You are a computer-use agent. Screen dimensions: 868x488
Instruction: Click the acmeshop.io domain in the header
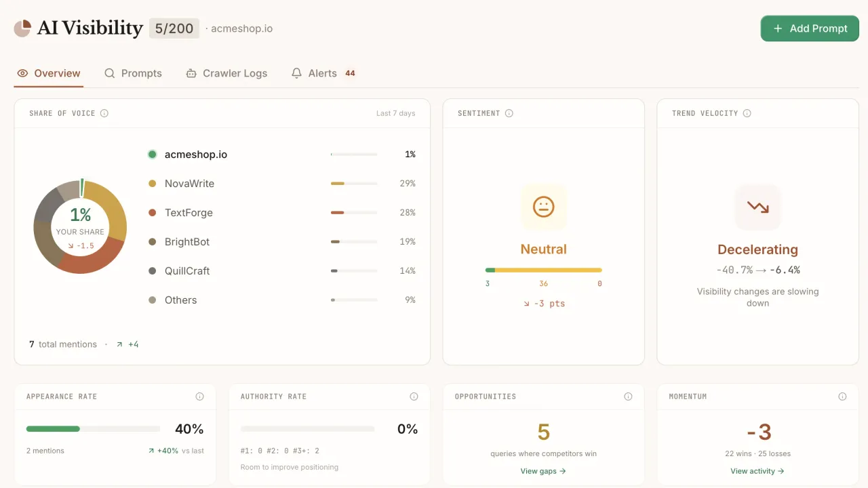click(241, 28)
